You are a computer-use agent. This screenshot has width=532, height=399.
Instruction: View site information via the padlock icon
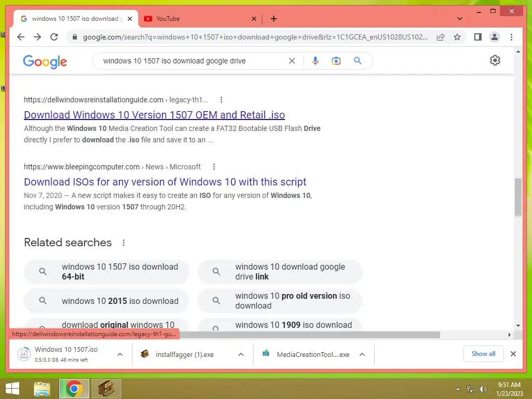(75, 37)
